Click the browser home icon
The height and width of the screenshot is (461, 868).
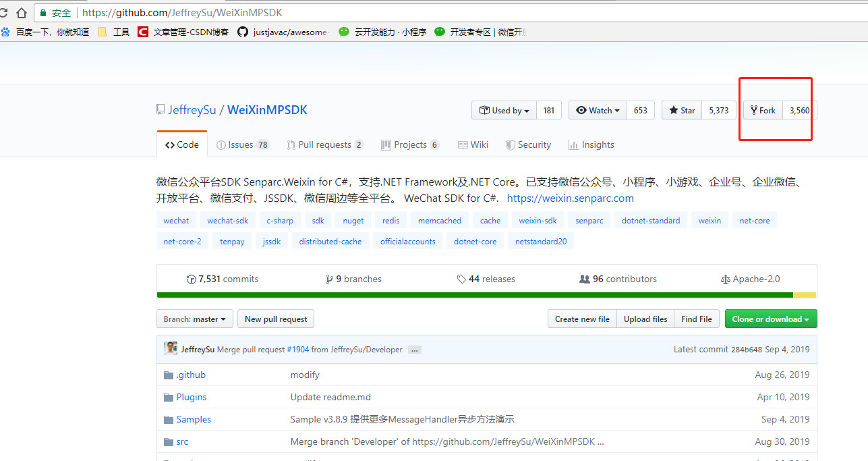tap(22, 12)
